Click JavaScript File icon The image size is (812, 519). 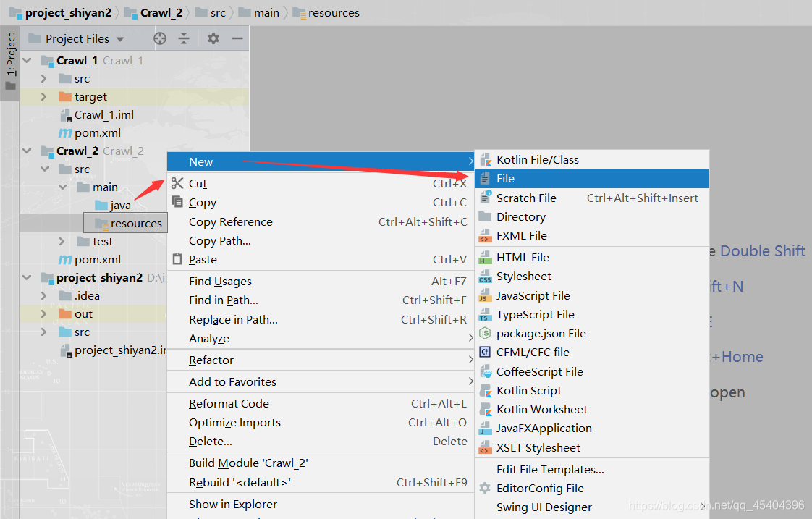coord(485,296)
